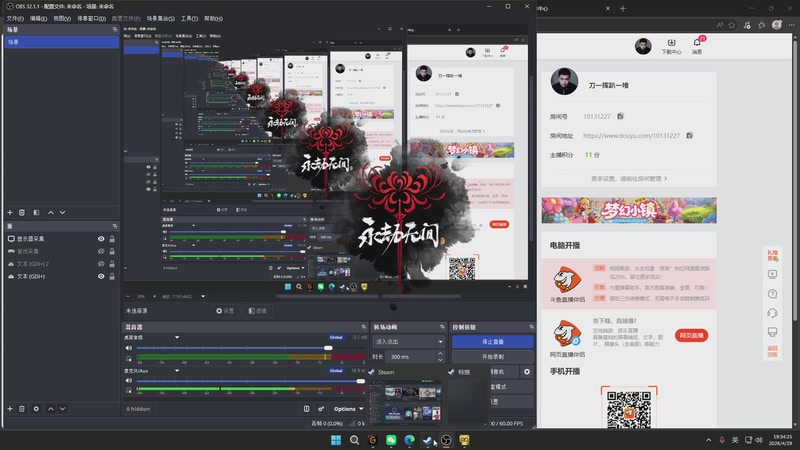Open the 淡入淡出 transition dropdown
800x450 pixels.
point(409,341)
